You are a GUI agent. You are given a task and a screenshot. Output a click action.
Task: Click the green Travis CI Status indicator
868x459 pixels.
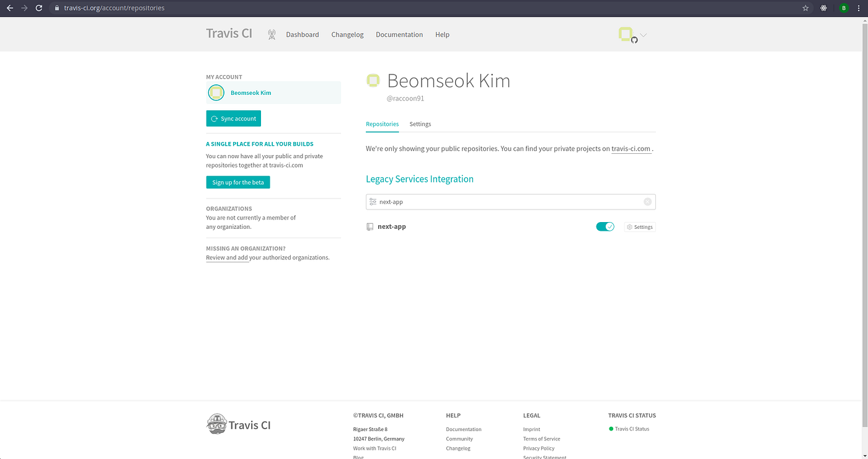point(610,429)
